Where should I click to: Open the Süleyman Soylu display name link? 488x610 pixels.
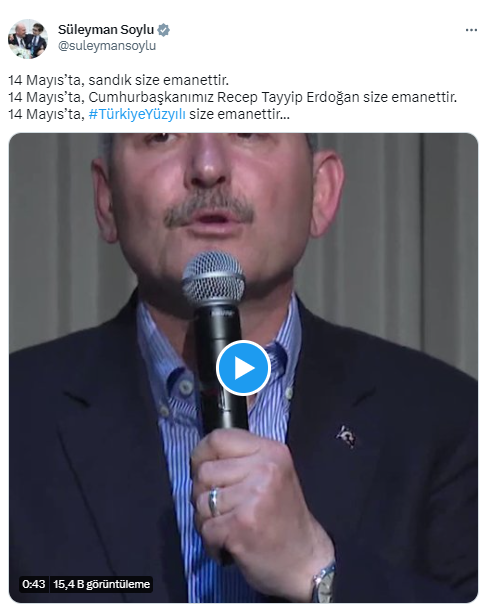coord(106,30)
